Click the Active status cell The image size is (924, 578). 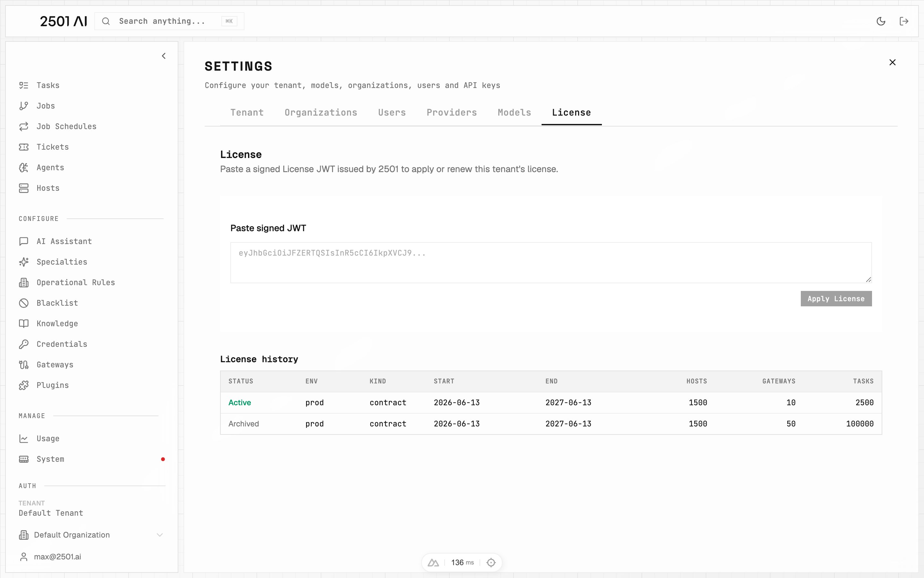click(x=240, y=403)
